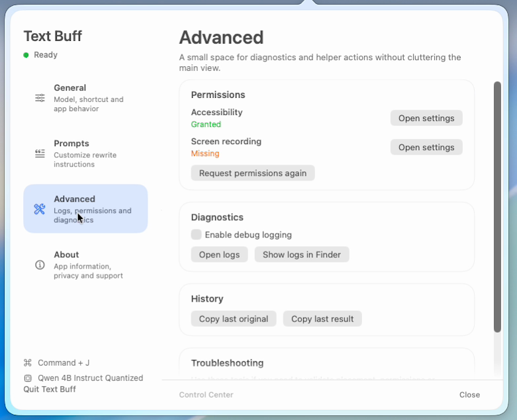
Task: Click the vertical scrollbar thumb
Action: click(497, 207)
